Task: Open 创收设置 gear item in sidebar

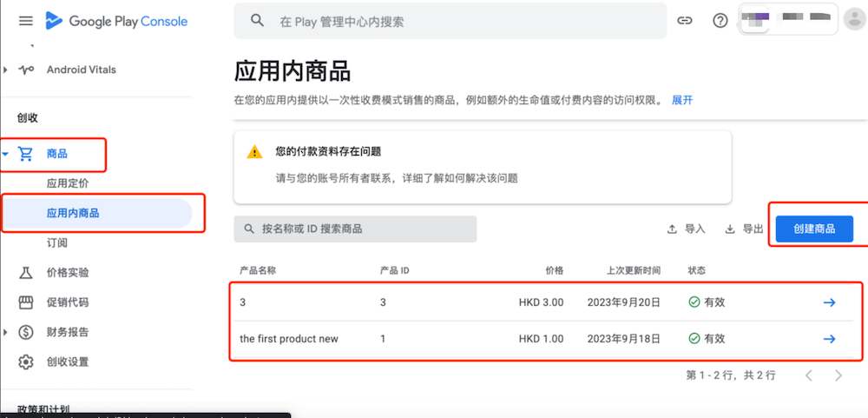Action: point(68,362)
